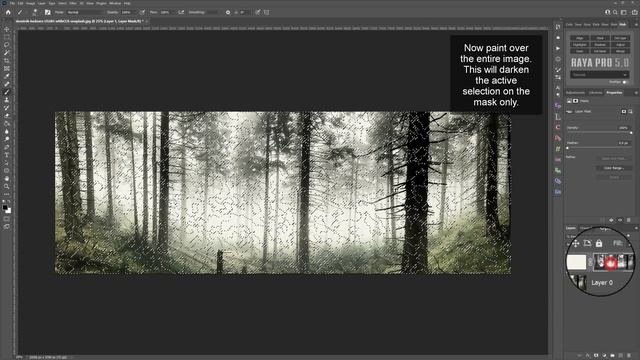Screen dimensions: 640x360
Task: Click the Adjust button in Raya Pro
Action: pyautogui.click(x=620, y=44)
